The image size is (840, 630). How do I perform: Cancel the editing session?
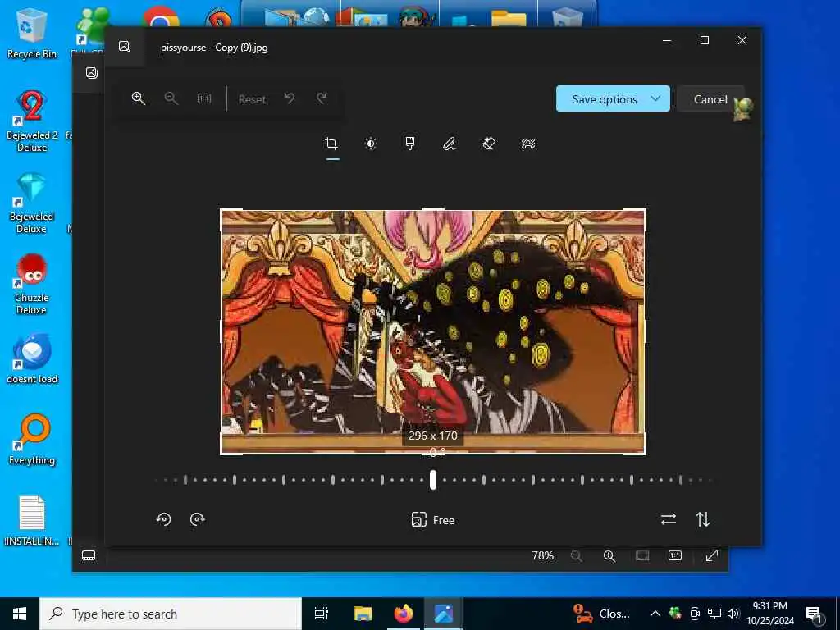coord(710,99)
